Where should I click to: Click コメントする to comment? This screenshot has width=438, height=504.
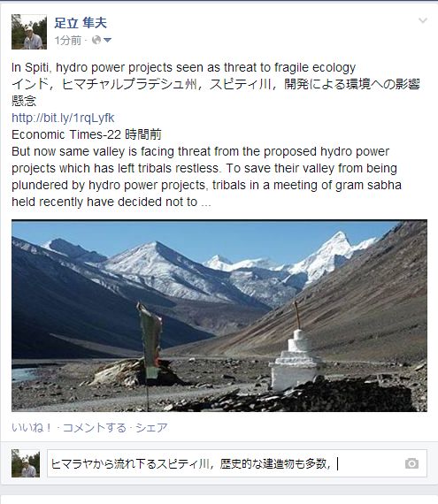click(95, 427)
